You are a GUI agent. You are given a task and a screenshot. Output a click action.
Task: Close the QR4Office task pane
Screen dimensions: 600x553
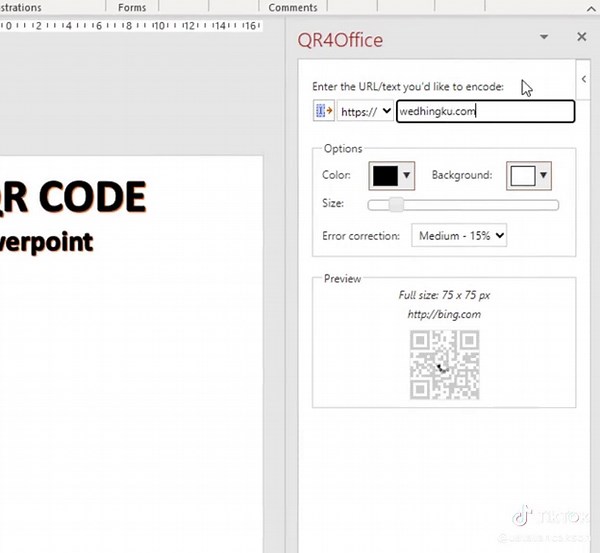pos(582,37)
